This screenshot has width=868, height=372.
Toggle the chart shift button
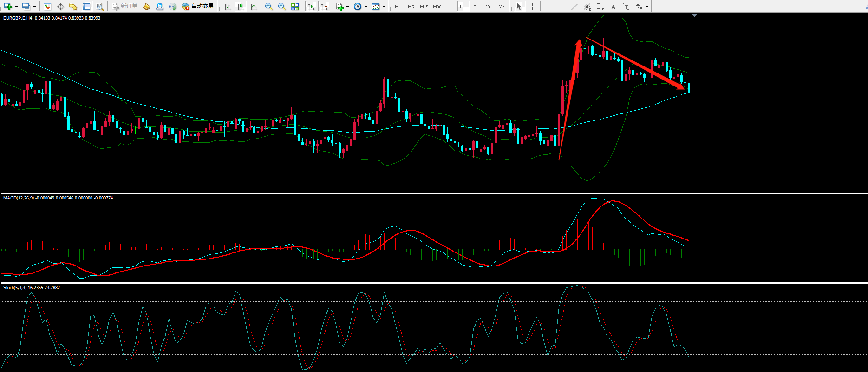pyautogui.click(x=324, y=7)
